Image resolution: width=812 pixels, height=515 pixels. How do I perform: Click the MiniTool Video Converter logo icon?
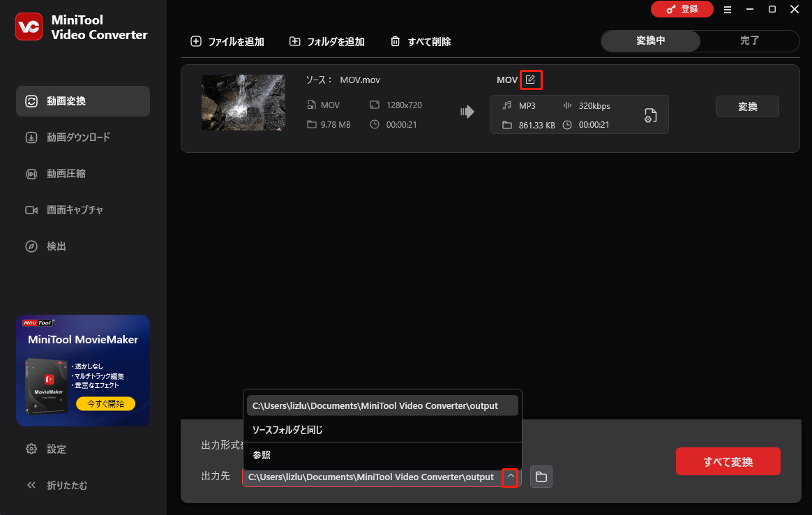coord(29,27)
